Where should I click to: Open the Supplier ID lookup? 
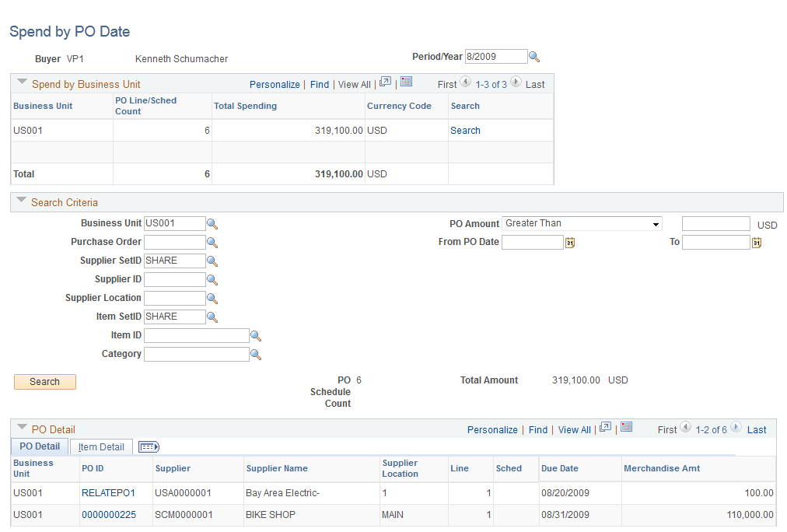click(x=212, y=279)
